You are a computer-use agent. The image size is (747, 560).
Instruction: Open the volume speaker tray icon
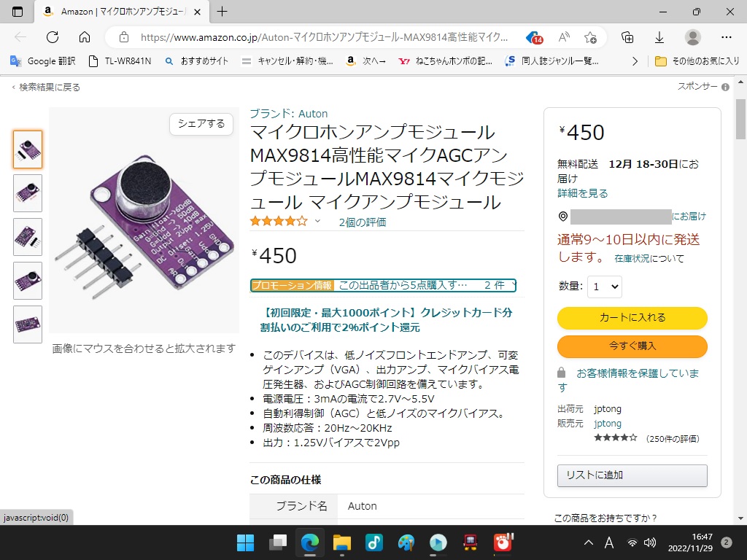point(649,542)
